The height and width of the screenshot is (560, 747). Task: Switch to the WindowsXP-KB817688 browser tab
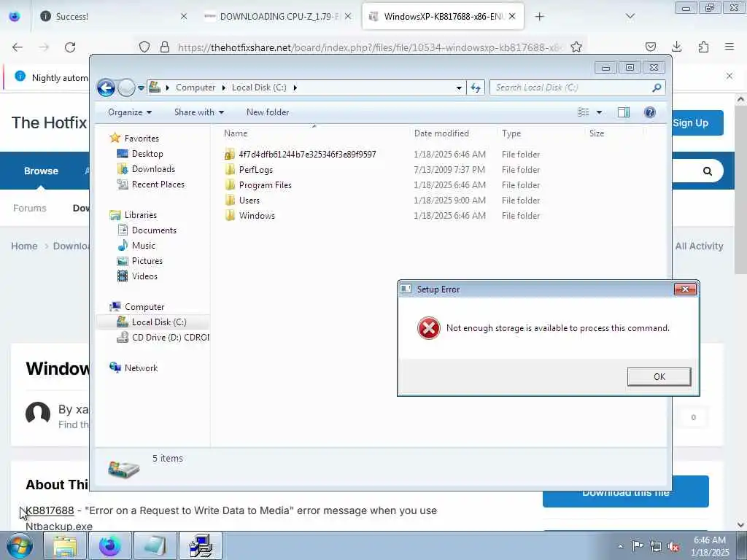tap(443, 16)
